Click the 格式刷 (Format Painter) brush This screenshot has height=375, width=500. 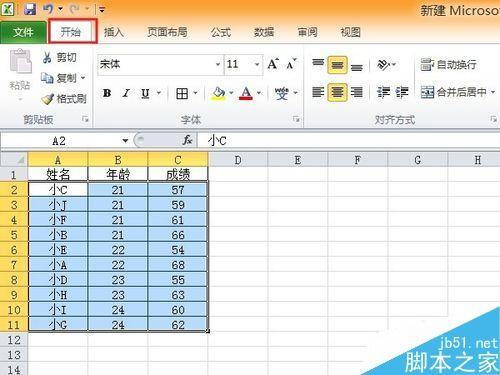[64, 99]
